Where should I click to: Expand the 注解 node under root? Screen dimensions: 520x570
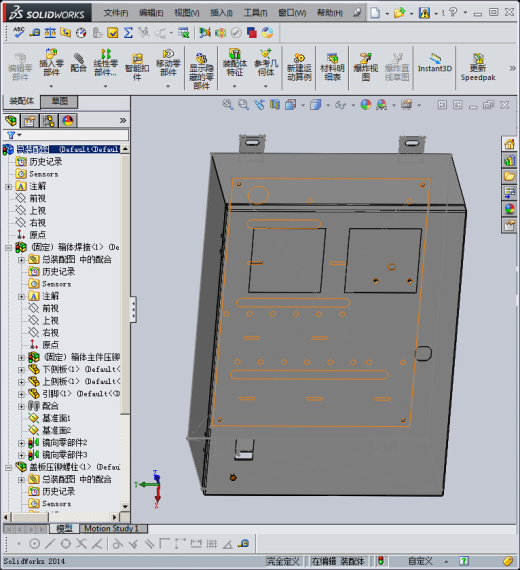pos(8,187)
